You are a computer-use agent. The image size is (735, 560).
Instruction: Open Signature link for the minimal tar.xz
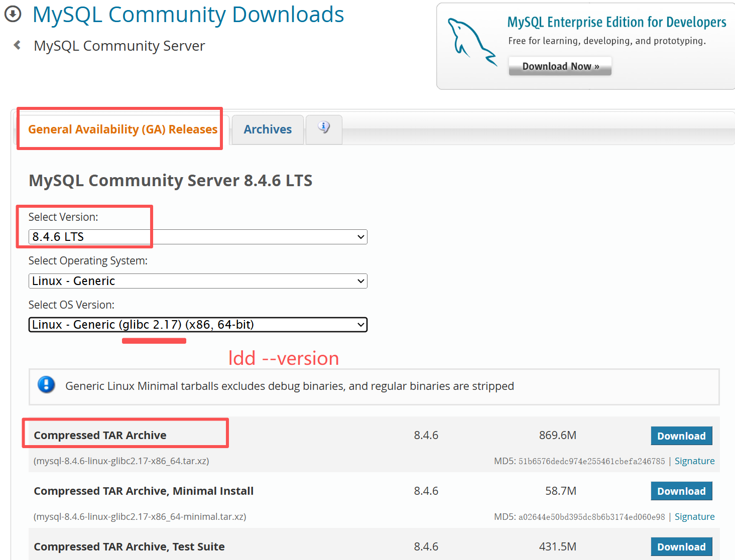(694, 517)
